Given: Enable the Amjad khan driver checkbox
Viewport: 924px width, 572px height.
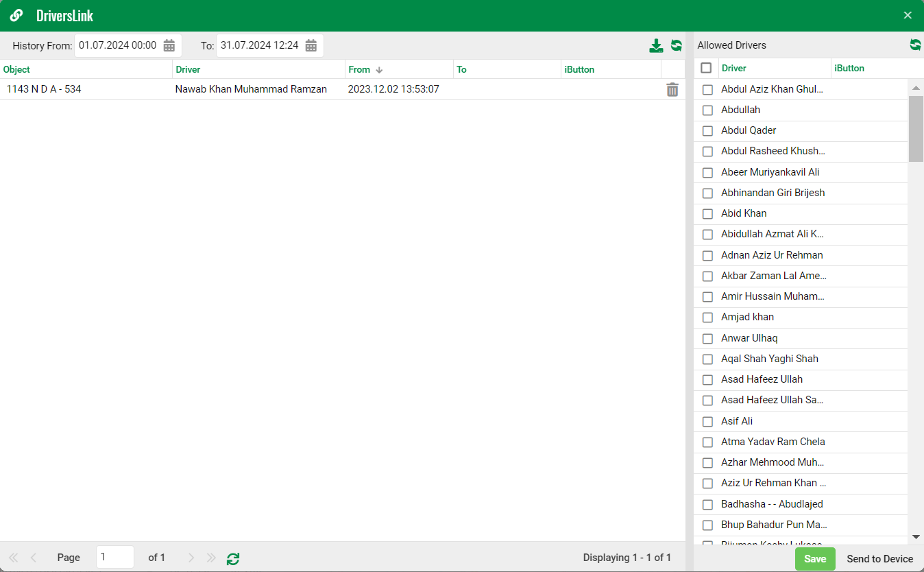Looking at the screenshot, I should [x=707, y=318].
